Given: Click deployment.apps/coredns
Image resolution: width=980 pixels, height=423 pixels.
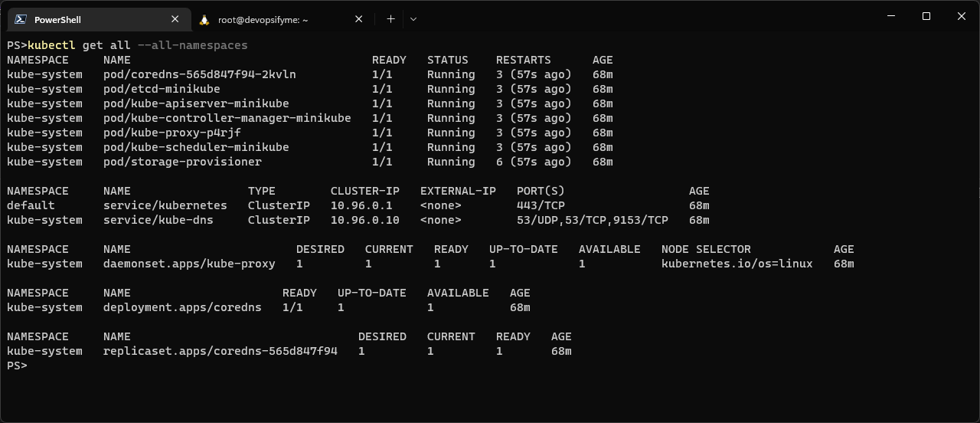Looking at the screenshot, I should click(x=182, y=307).
